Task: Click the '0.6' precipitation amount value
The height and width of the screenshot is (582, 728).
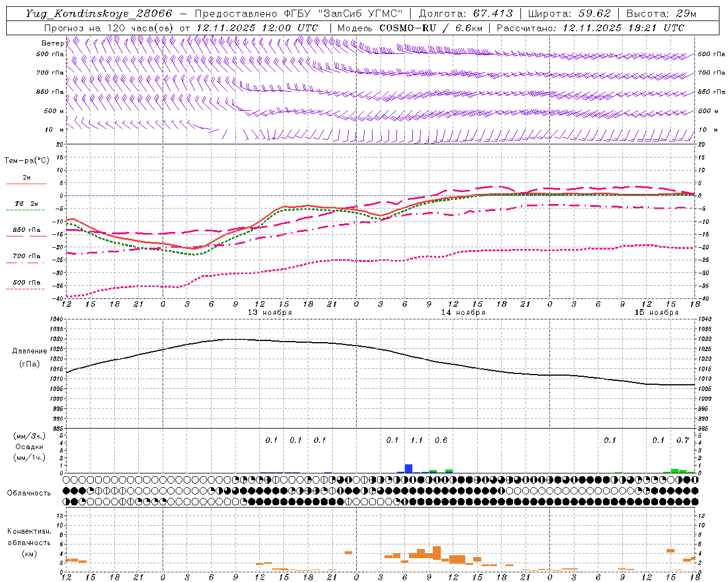Action: pos(441,440)
